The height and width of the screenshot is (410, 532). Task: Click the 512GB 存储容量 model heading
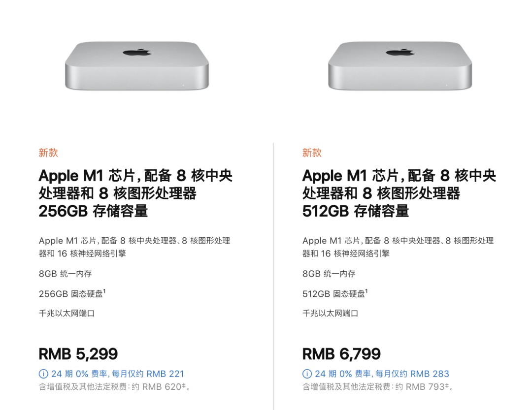coord(356,211)
